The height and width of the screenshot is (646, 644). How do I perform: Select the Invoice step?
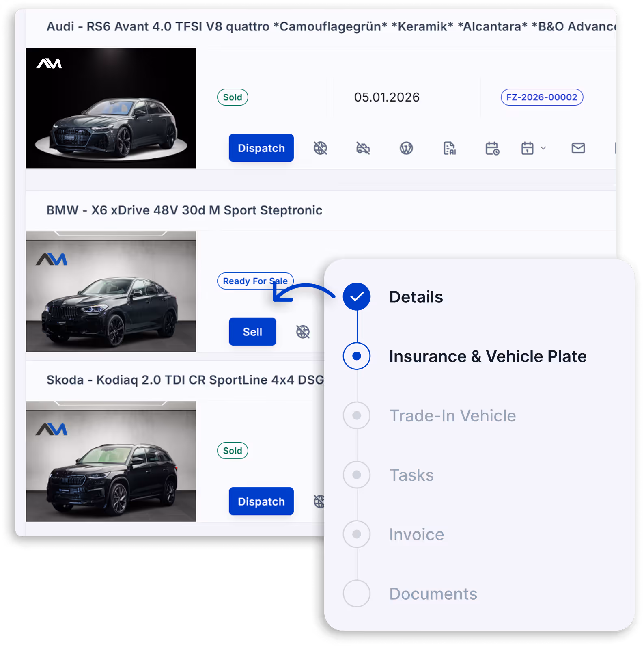[x=416, y=534]
